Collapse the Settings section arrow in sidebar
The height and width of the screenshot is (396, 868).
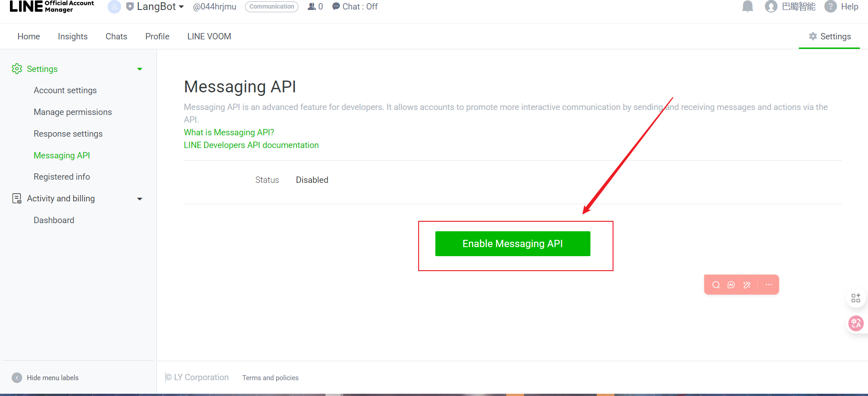140,69
